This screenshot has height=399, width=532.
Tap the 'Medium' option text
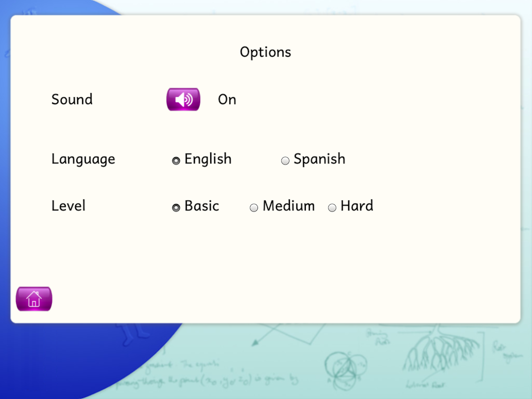[x=288, y=205]
